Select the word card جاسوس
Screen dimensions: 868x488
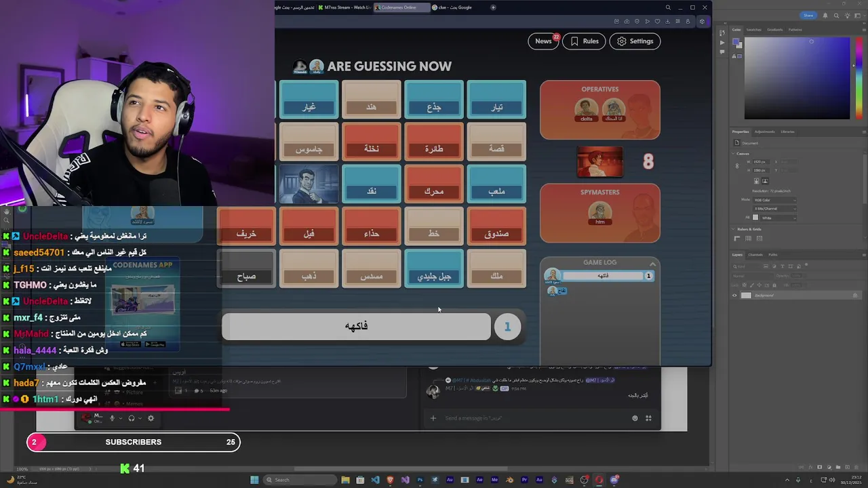click(309, 142)
